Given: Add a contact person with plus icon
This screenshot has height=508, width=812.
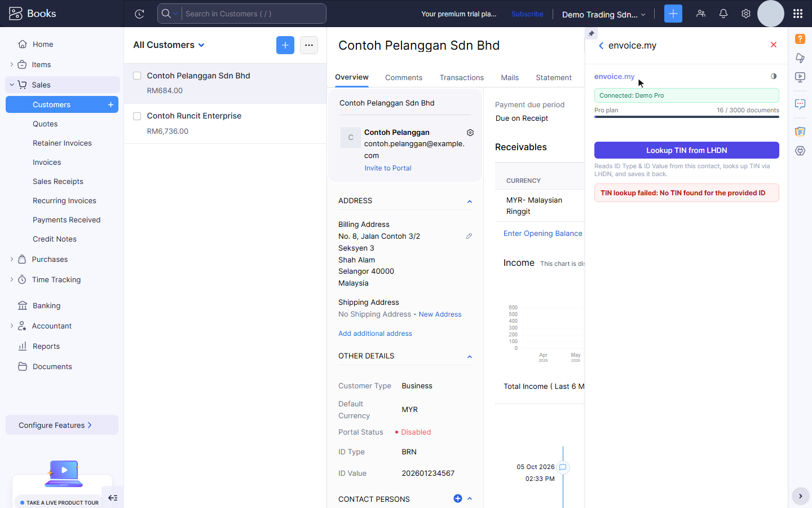Looking at the screenshot, I should (x=458, y=498).
